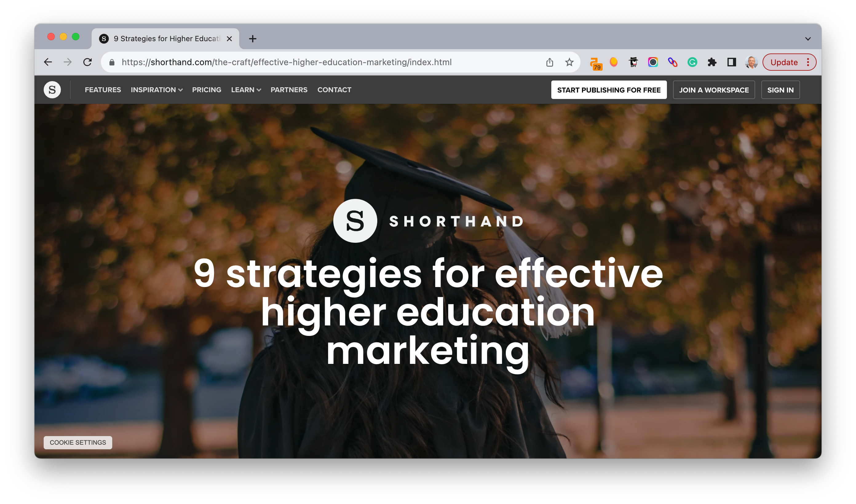Open the Chrome profile avatar
The image size is (856, 504).
point(751,62)
